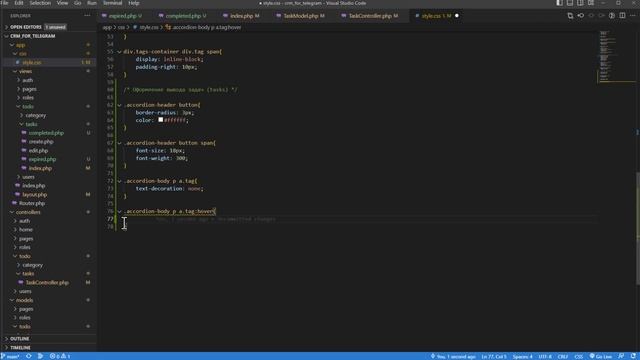
Task: Open errors and warnings count in status bar
Action: (60, 356)
